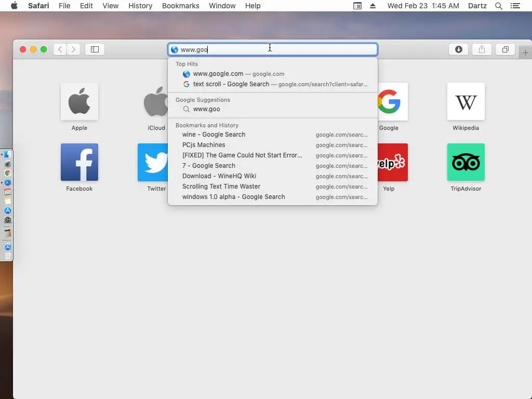Image resolution: width=532 pixels, height=399 pixels.
Task: Show the sidebar with the sidebar button
Action: pyautogui.click(x=95, y=49)
